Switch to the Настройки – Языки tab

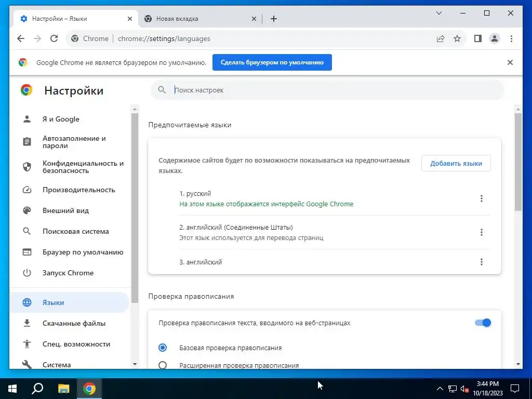coord(76,19)
